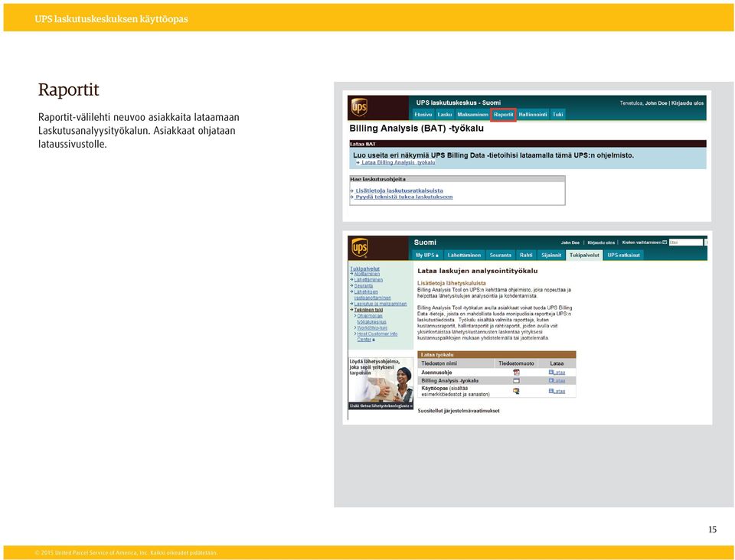Open the Etusivu tab
The height and width of the screenshot is (560, 735).
pos(423,115)
